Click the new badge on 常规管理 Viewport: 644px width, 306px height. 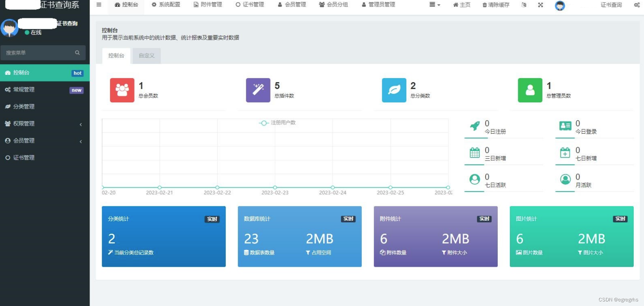pyautogui.click(x=77, y=90)
